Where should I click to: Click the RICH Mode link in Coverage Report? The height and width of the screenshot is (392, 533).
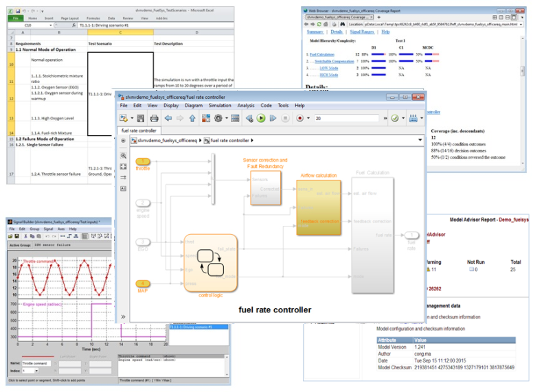pos(329,75)
